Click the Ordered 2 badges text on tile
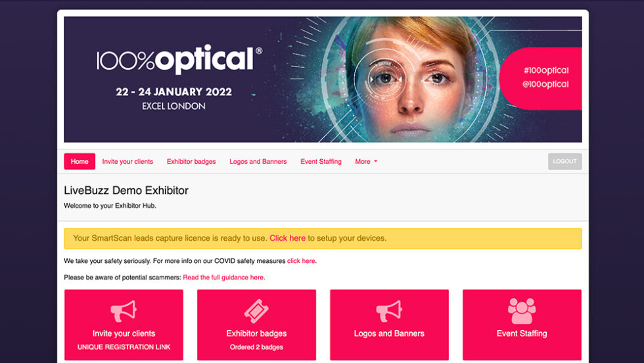The width and height of the screenshot is (644, 363). point(256,347)
